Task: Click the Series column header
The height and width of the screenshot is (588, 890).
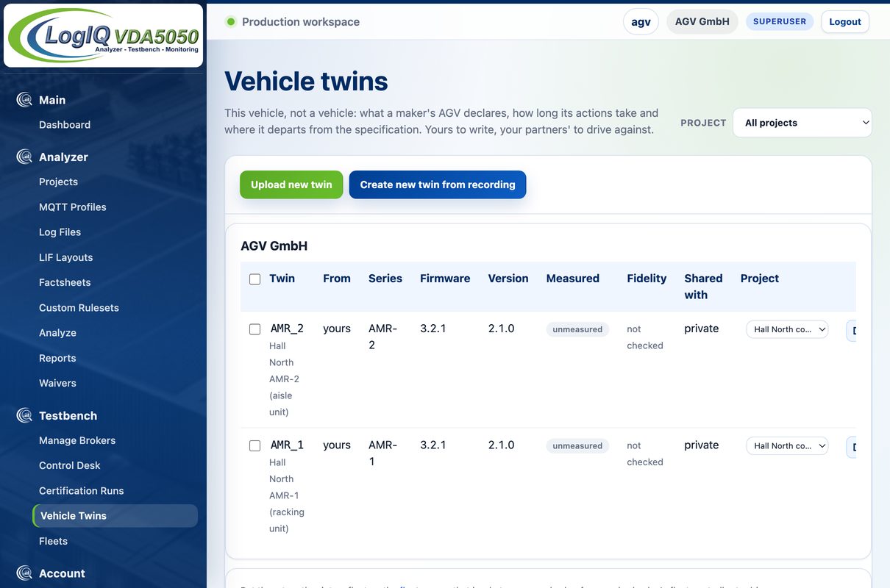Action: click(385, 279)
